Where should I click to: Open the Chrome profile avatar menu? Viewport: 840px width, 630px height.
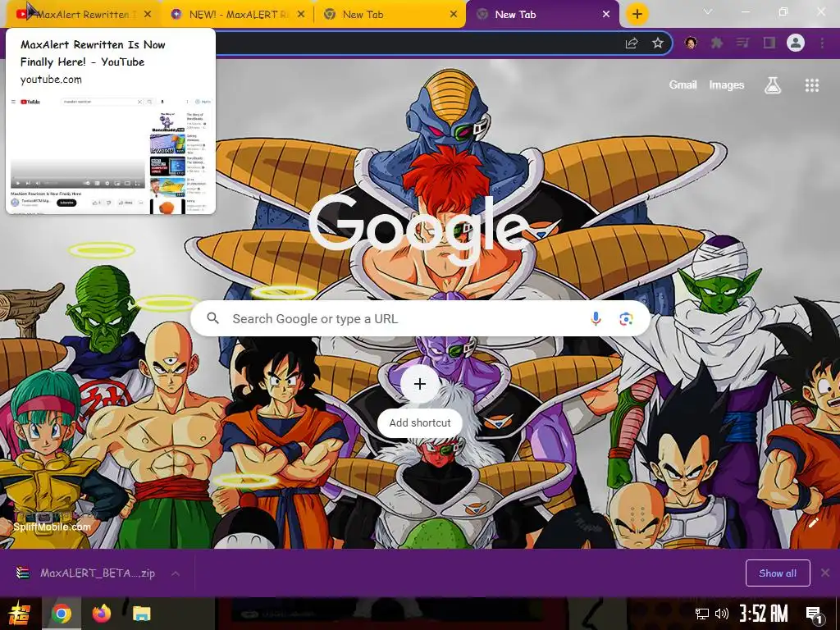[x=796, y=43]
